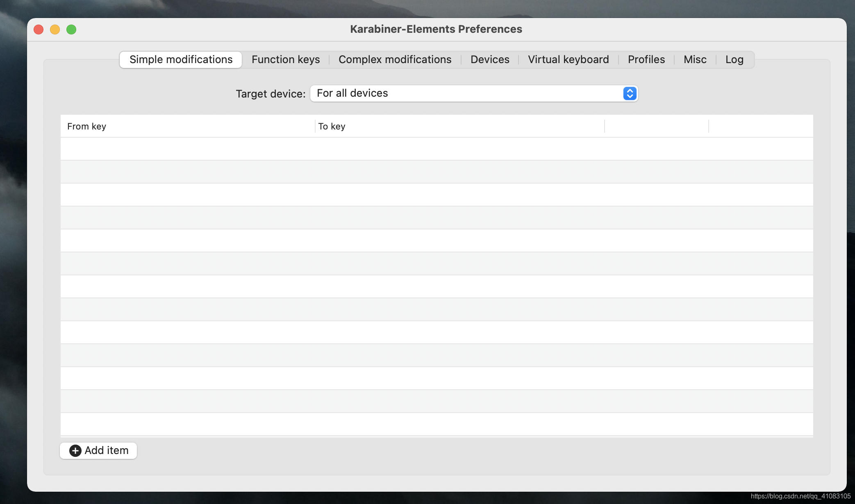855x504 pixels.
Task: Select the For all devices combo box
Action: point(467,93)
